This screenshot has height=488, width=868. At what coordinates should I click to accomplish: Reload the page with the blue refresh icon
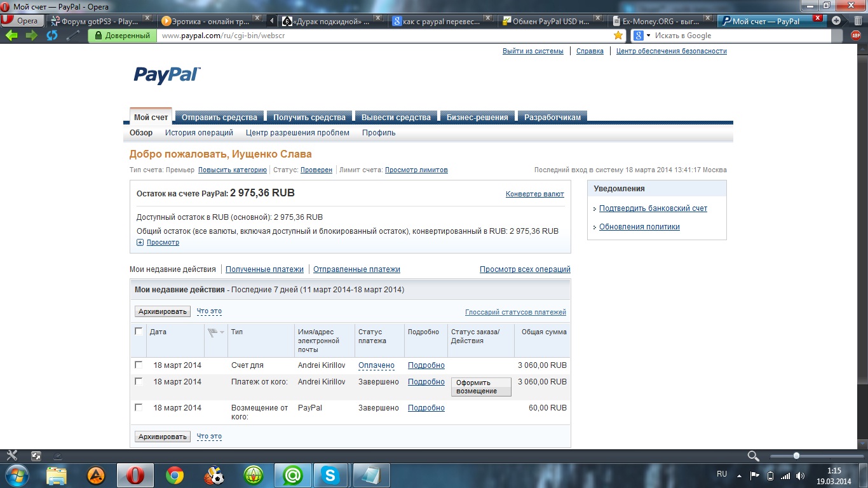click(x=52, y=36)
